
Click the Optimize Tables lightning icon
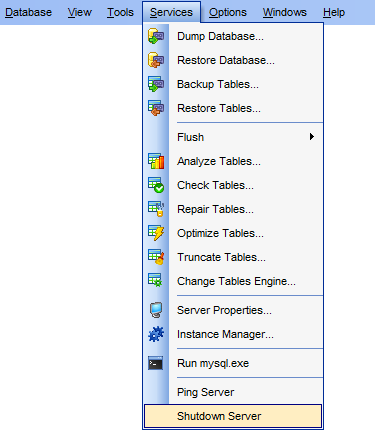(156, 233)
